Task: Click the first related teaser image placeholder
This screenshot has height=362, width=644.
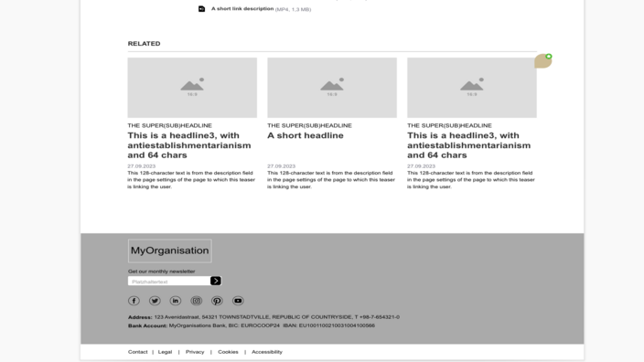Action: point(192,88)
